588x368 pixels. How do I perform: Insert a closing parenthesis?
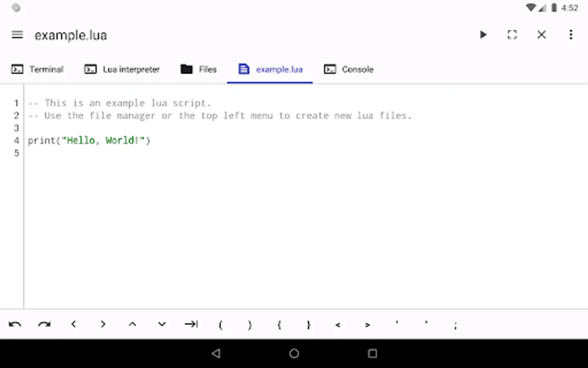coord(250,325)
